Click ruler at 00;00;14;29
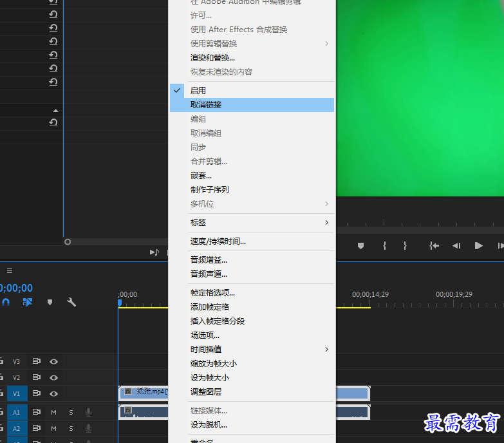This screenshot has height=443, width=504. tap(370, 294)
